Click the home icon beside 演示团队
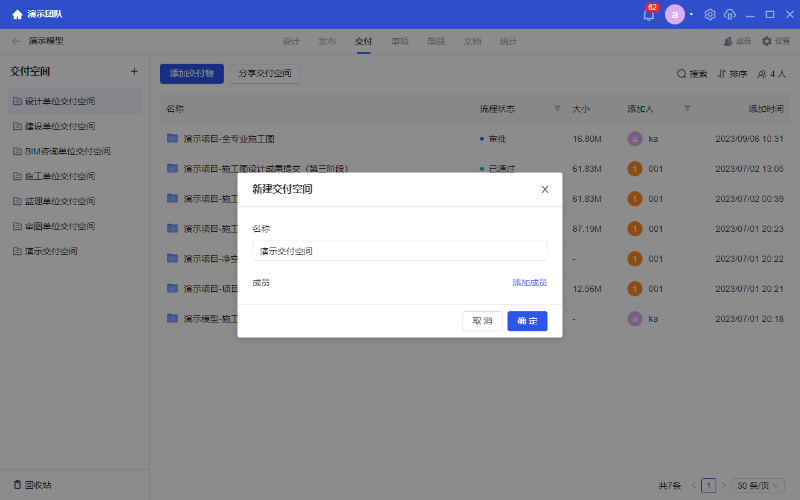This screenshot has width=800, height=500. click(x=17, y=14)
